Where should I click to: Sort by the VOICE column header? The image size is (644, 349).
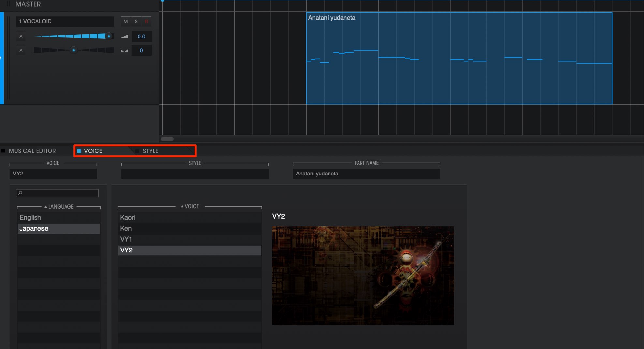tap(190, 206)
